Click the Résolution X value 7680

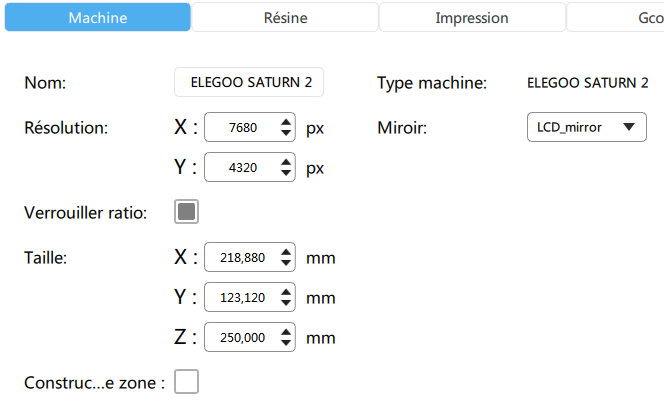click(x=241, y=128)
